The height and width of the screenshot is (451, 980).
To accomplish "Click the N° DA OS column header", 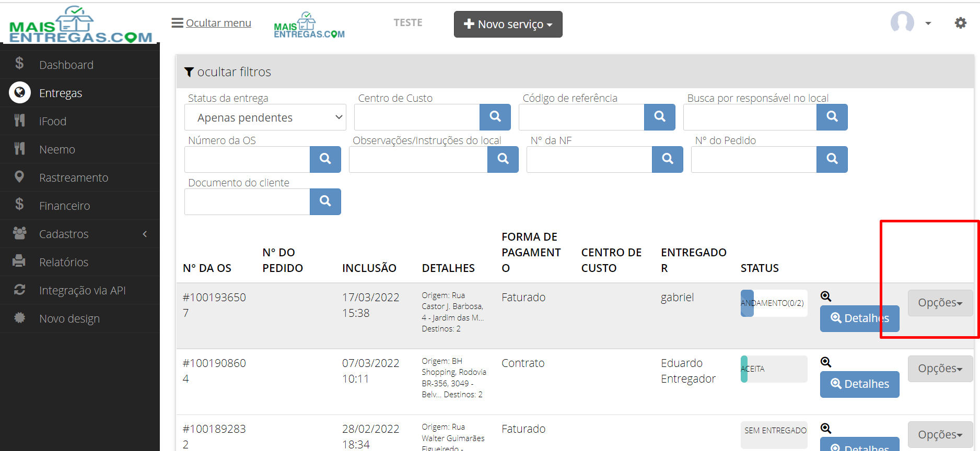I will click(x=207, y=268).
